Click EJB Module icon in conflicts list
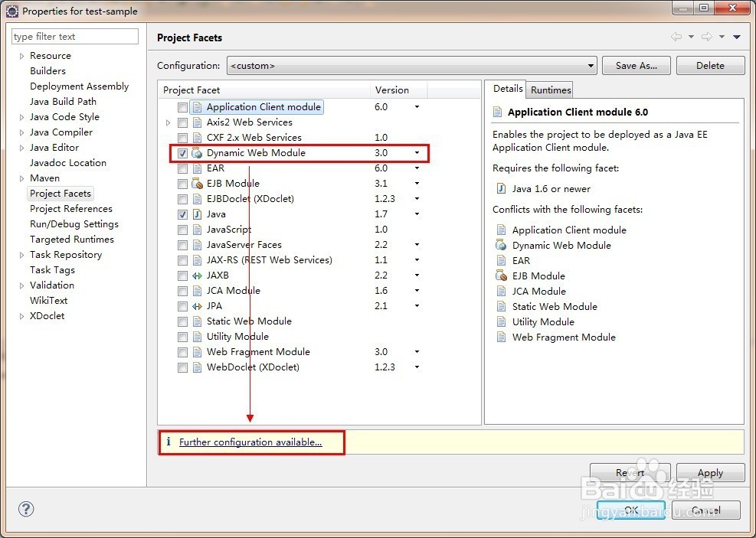 (501, 276)
